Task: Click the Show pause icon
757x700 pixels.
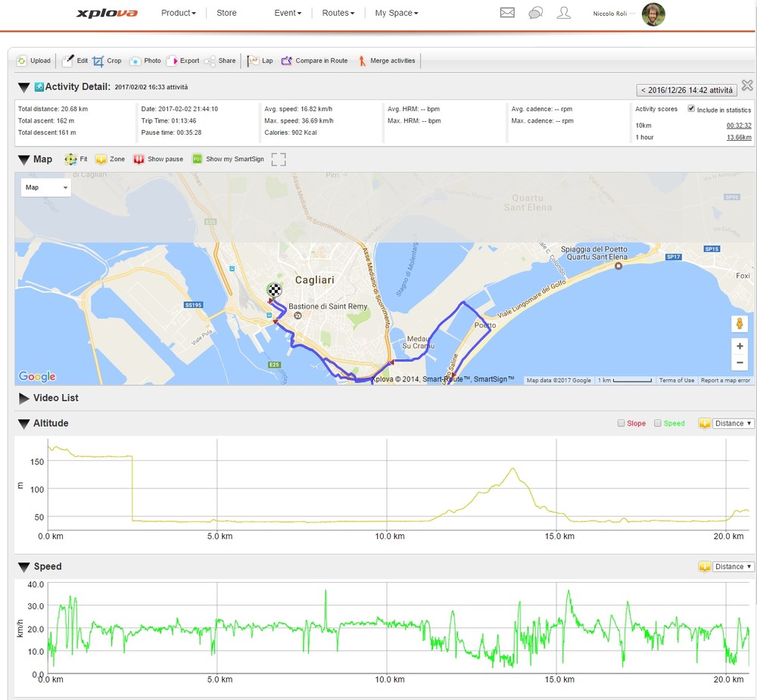Action: pos(139,160)
